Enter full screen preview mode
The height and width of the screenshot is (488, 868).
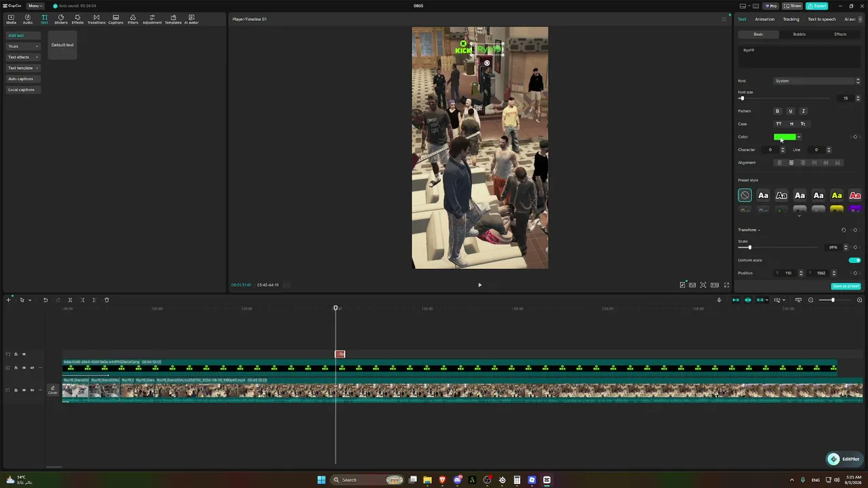coord(725,285)
